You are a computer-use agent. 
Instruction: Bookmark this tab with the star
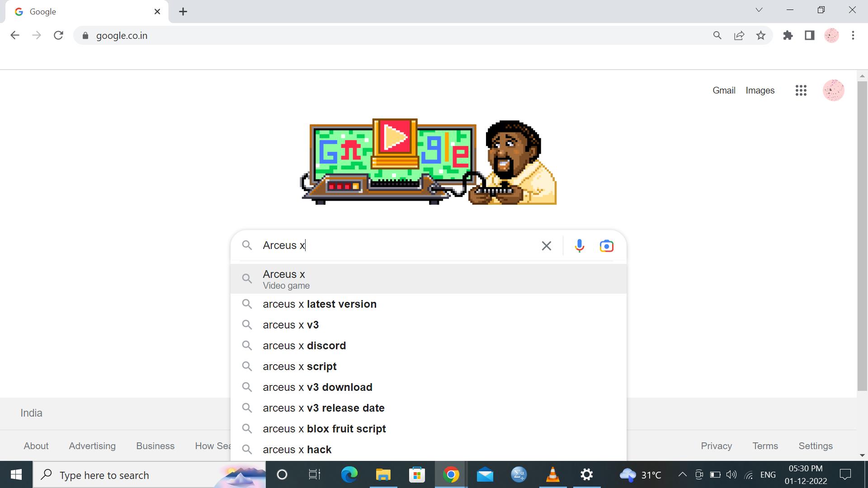point(761,35)
